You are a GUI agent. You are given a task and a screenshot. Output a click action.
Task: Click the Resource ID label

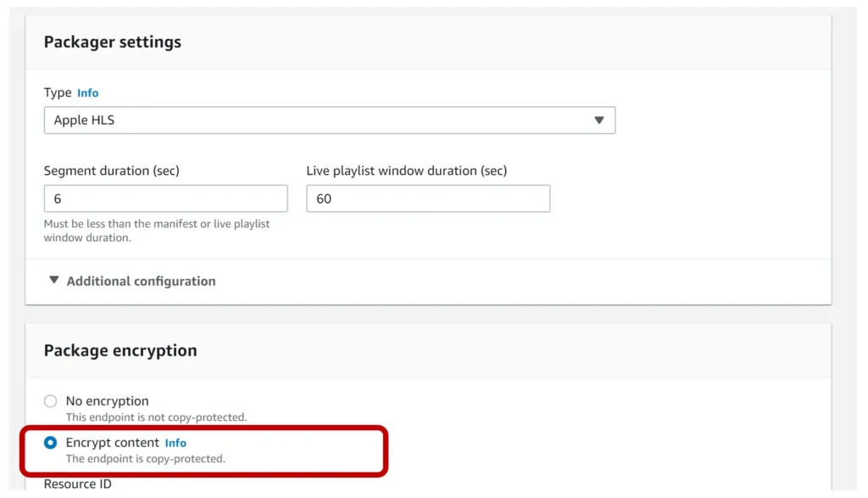tap(77, 484)
